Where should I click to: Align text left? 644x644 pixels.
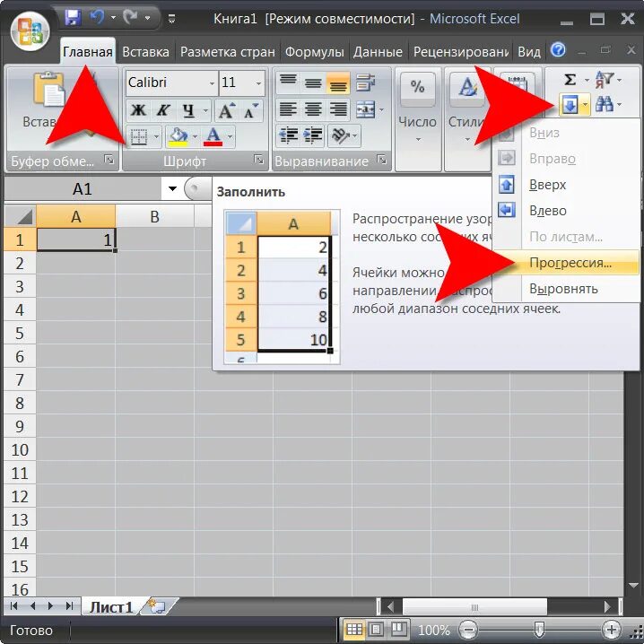pos(288,109)
